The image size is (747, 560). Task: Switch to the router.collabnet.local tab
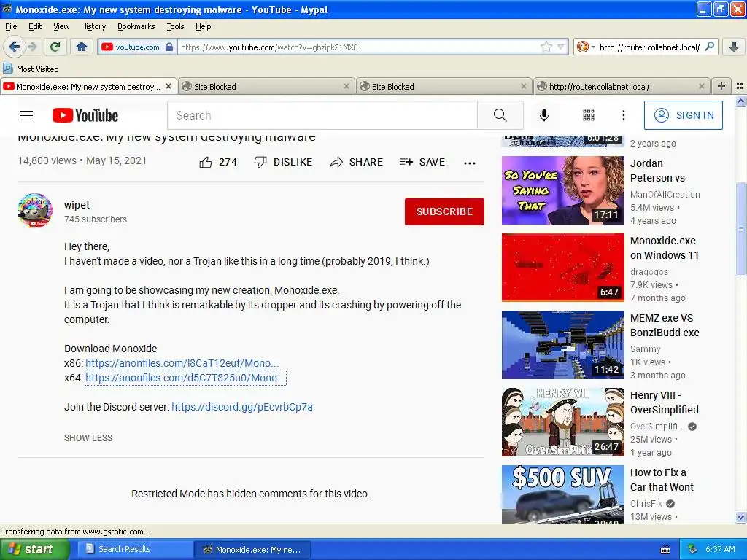(x=622, y=86)
